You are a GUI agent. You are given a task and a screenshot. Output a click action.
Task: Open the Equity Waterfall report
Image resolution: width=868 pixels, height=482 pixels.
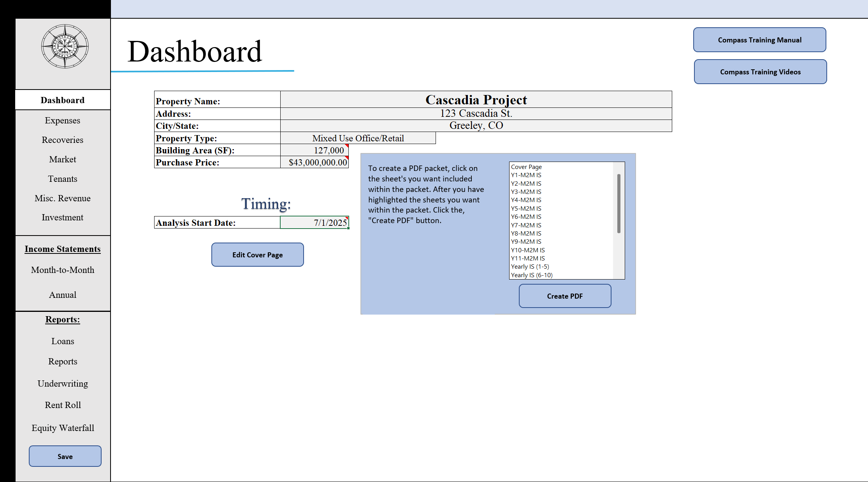(62, 428)
